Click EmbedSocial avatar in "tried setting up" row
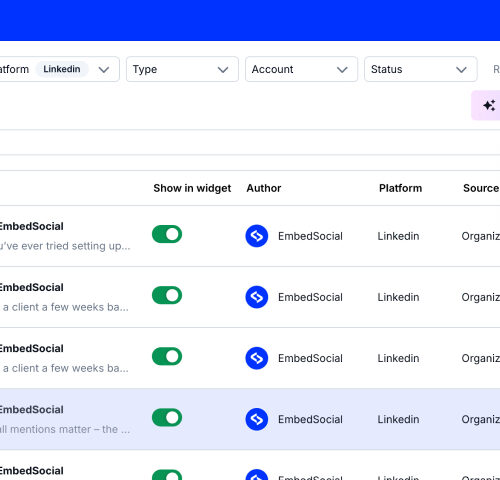500x480 pixels. [257, 236]
